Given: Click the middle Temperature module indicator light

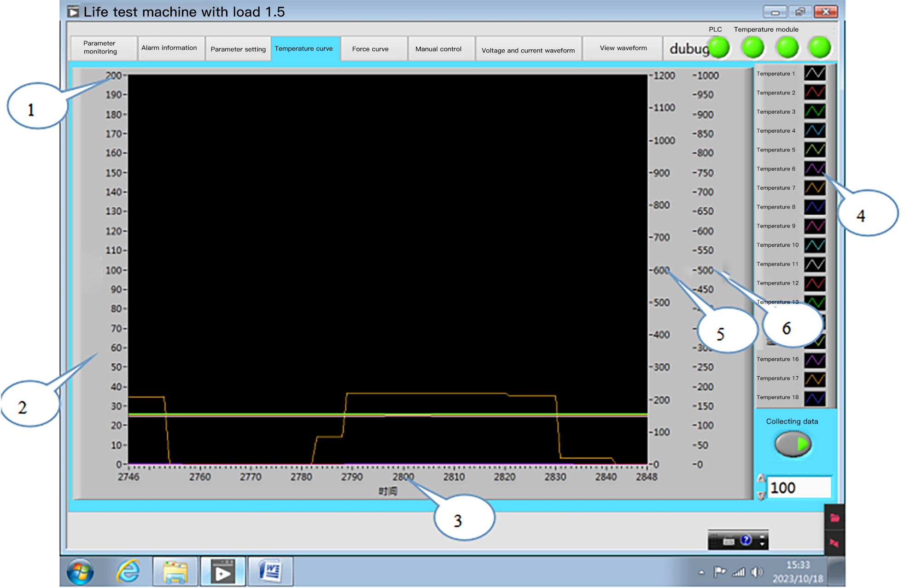Looking at the screenshot, I should (x=787, y=47).
